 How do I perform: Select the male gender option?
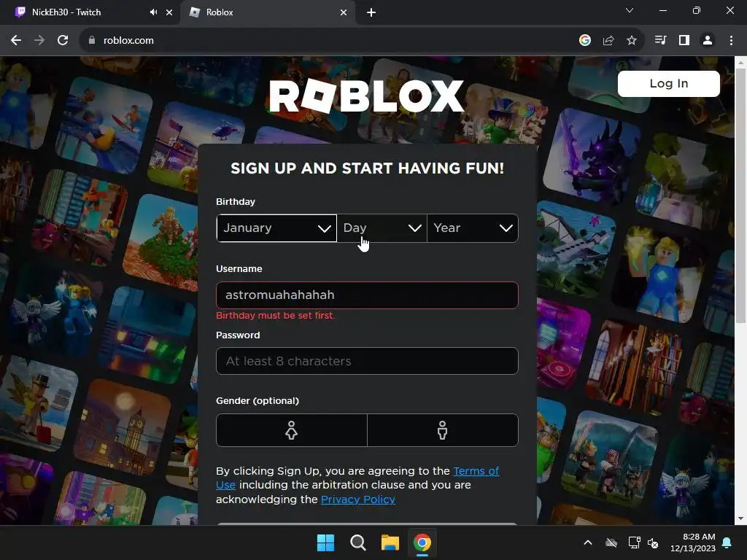click(x=443, y=430)
